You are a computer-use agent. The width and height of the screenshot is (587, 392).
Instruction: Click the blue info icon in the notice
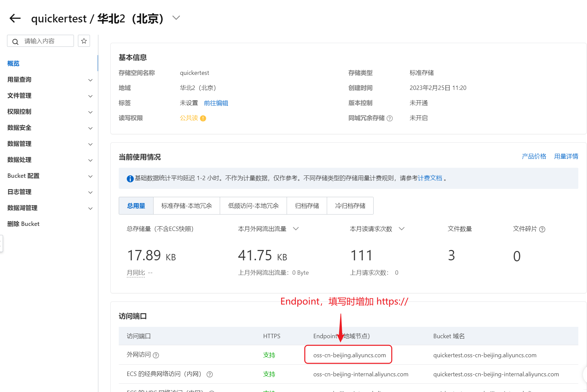point(130,179)
